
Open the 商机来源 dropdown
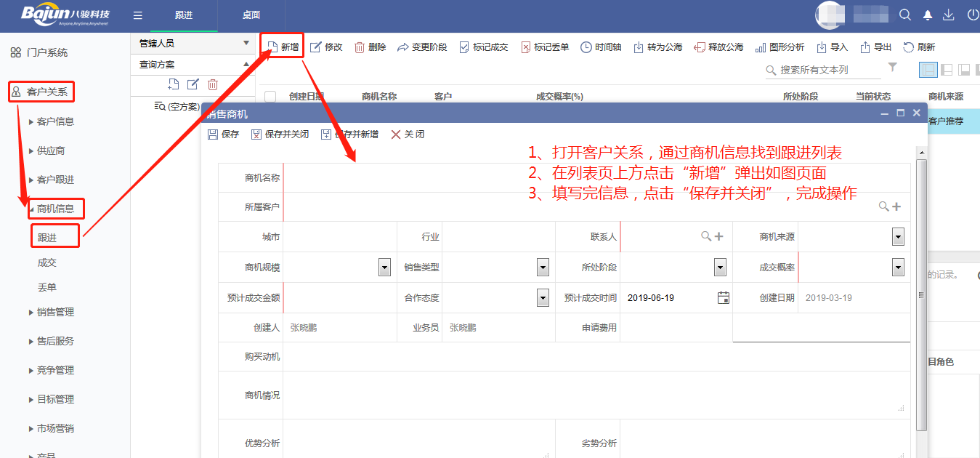[x=898, y=236]
